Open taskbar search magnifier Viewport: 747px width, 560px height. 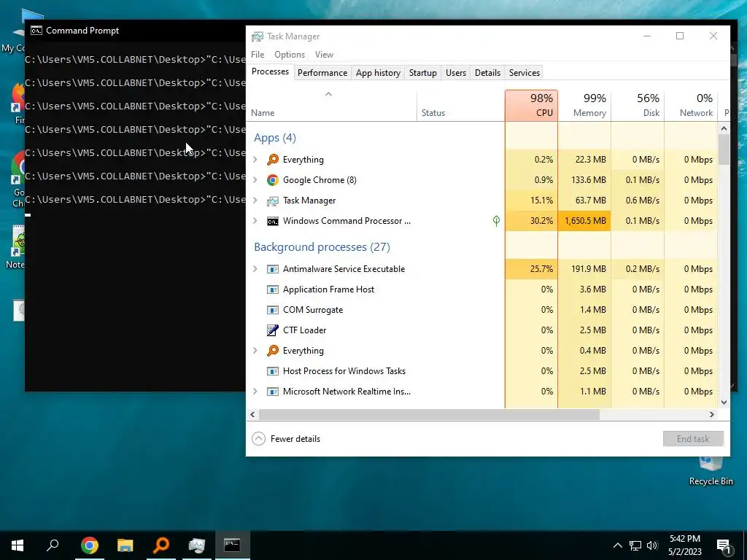pyautogui.click(x=53, y=545)
